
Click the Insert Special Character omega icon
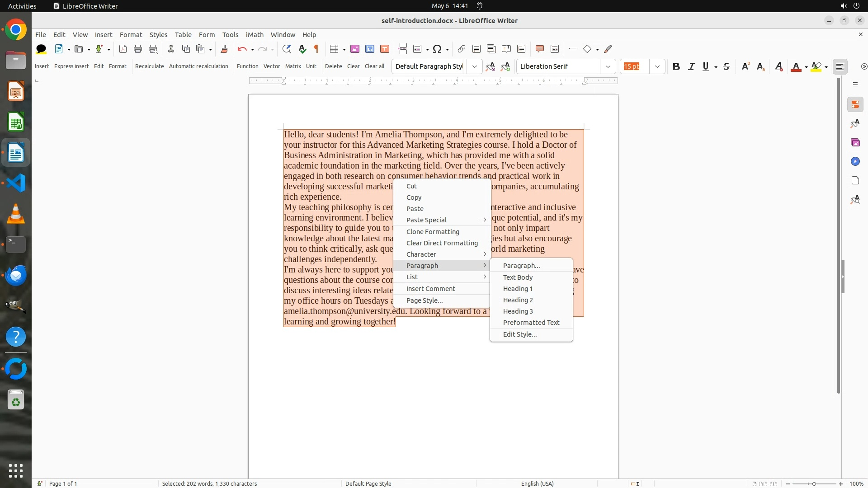(x=437, y=49)
